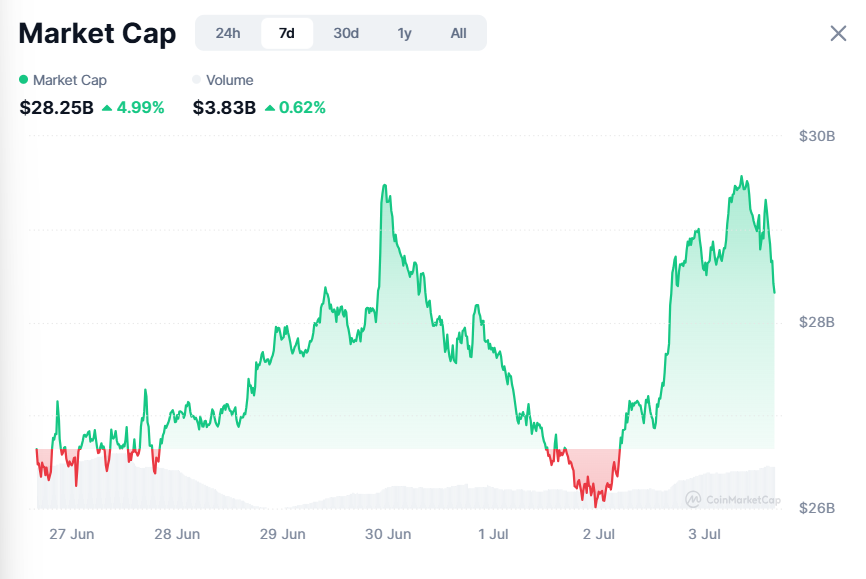Click the green Market Cap legend dot
The width and height of the screenshot is (866, 579).
click(24, 80)
